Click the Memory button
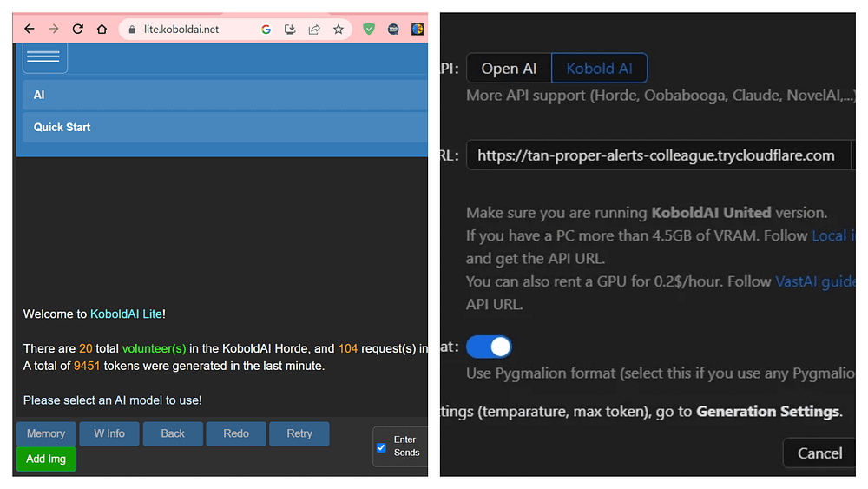 (46, 433)
